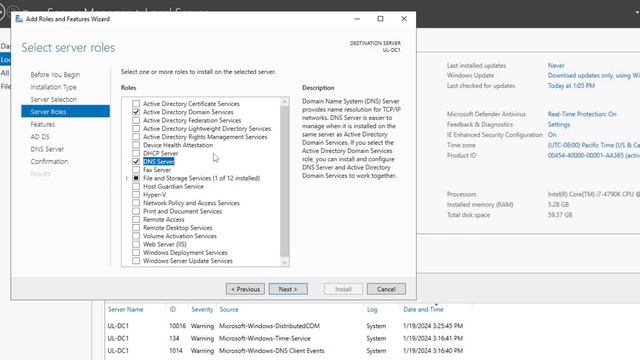Open Windows Update download settings link
This screenshot has height=360, width=640.
(x=594, y=76)
